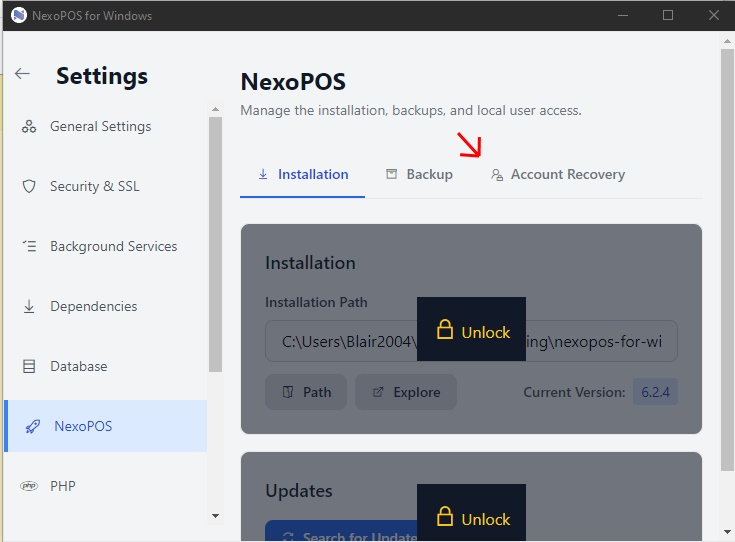Screen dimensions: 735x542
Task: Minimize the NexoPOS for Windows window
Action: [623, 15]
